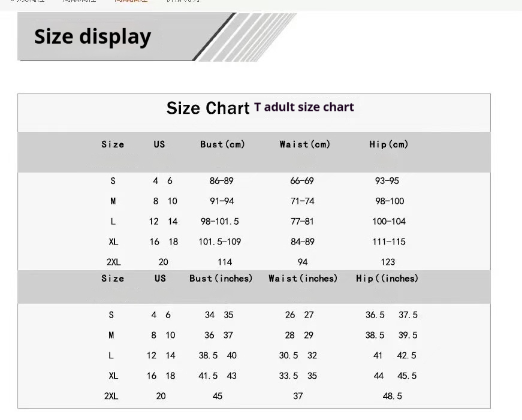
Task: Click the hip value "98-100"
Action: pos(390,201)
